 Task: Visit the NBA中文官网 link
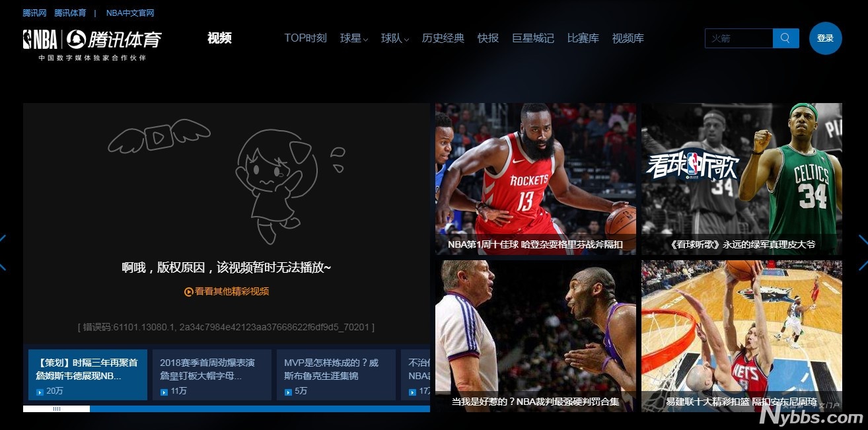pyautogui.click(x=130, y=13)
